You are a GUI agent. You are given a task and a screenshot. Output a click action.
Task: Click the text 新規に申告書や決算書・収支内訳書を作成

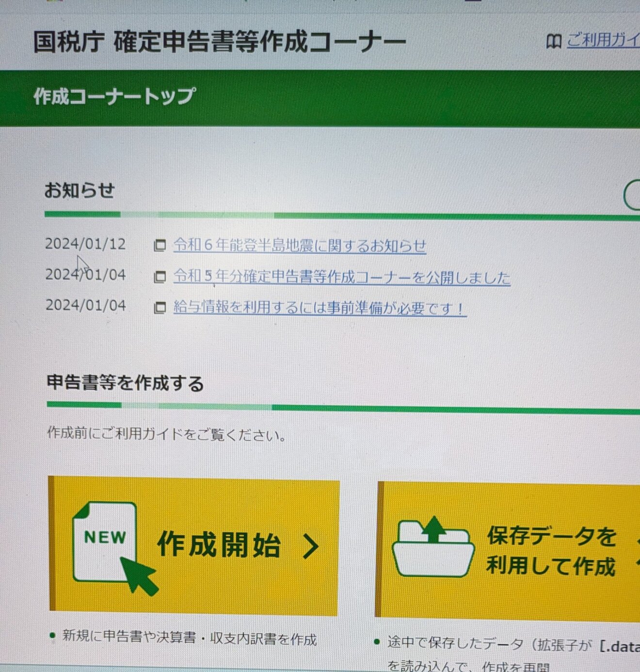189,638
